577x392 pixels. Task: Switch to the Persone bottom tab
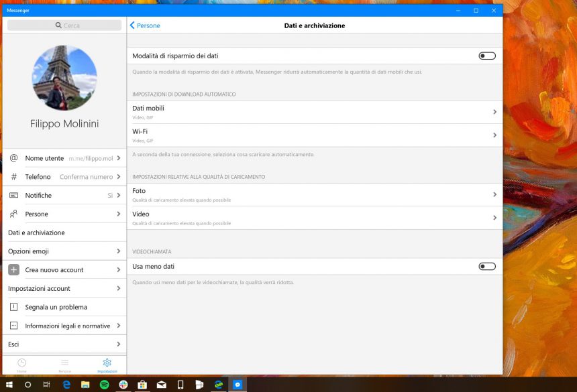point(65,365)
